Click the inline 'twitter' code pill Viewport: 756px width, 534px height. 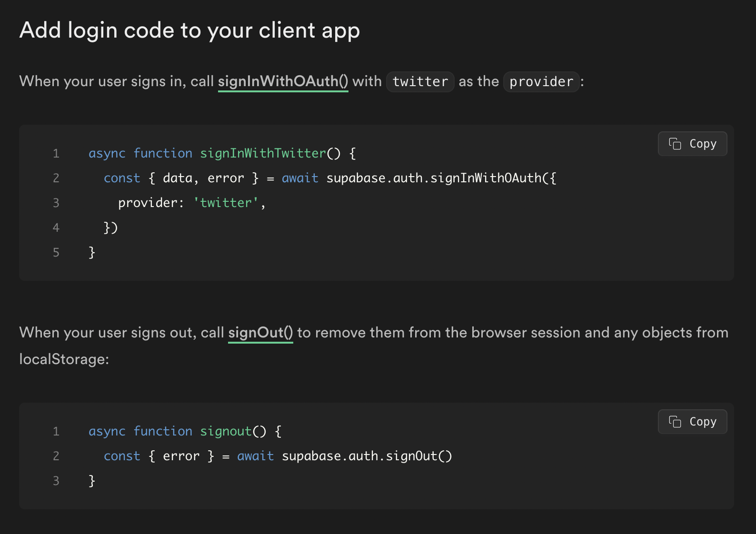click(x=420, y=82)
